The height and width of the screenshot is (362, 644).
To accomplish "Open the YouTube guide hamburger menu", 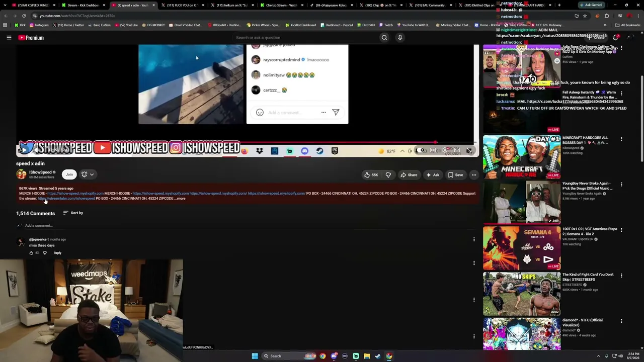I will [9, 38].
